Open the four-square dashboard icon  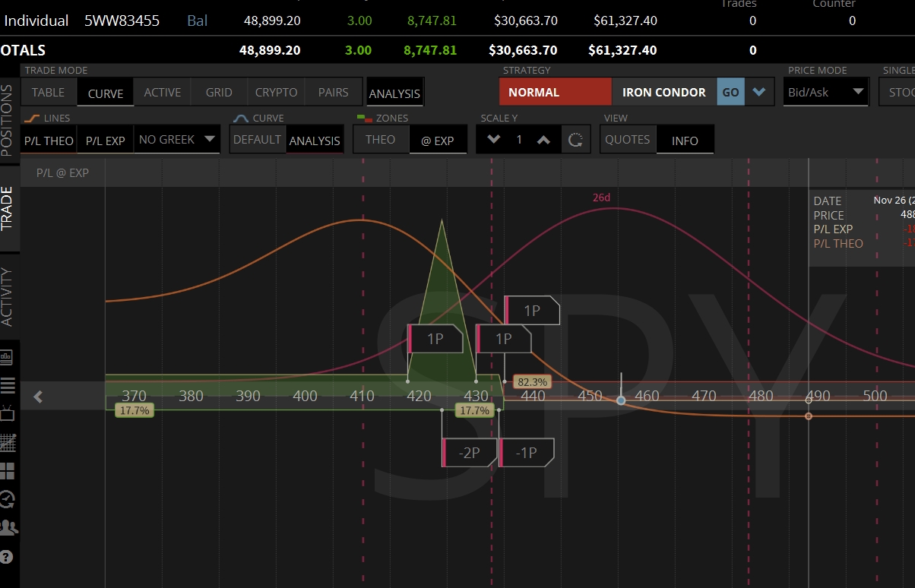click(8, 471)
